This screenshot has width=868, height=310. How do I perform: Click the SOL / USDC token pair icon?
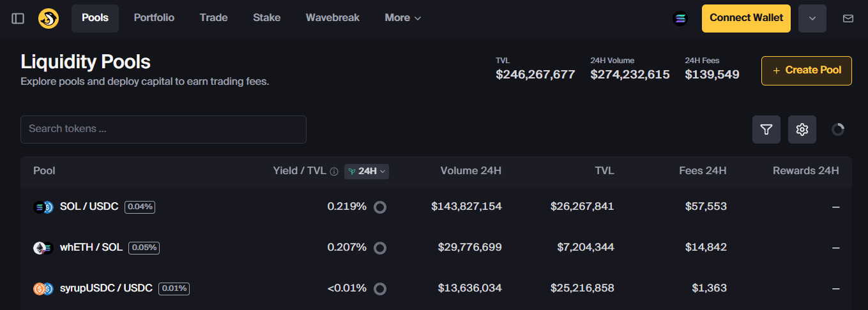[43, 207]
